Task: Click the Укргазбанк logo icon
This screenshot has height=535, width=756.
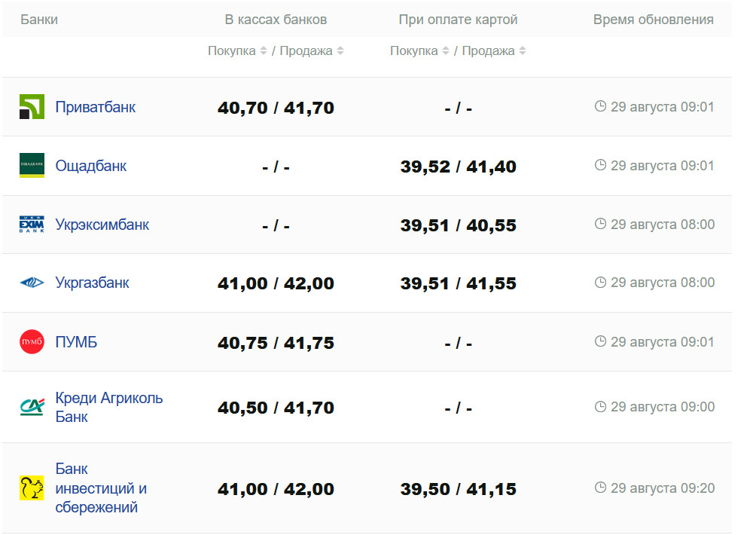Action: point(32,283)
